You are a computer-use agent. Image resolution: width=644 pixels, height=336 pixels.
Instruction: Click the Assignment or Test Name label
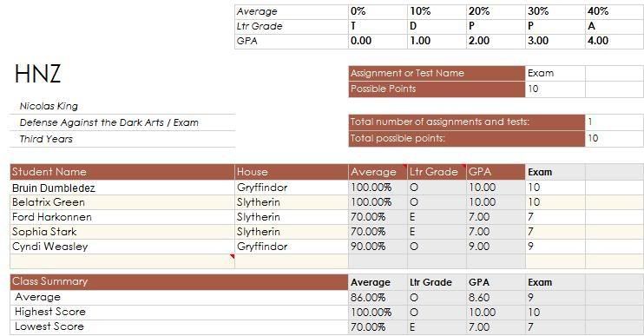437,73
